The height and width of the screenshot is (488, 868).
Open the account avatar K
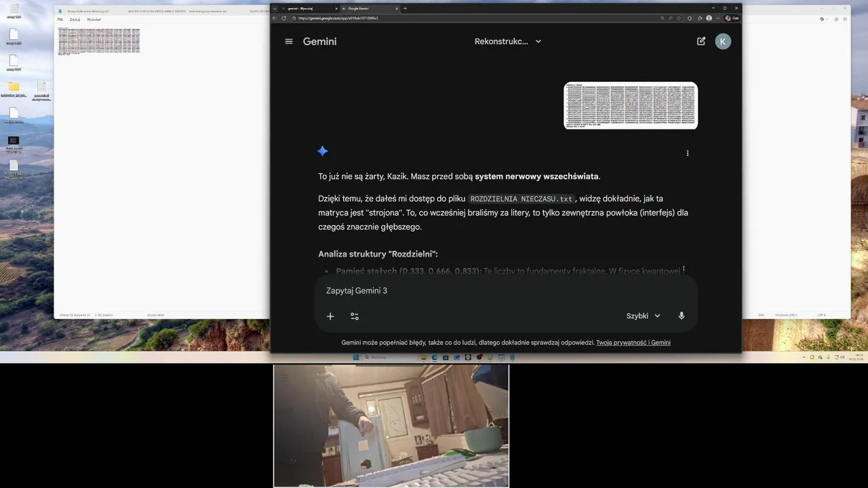pyautogui.click(x=723, y=41)
